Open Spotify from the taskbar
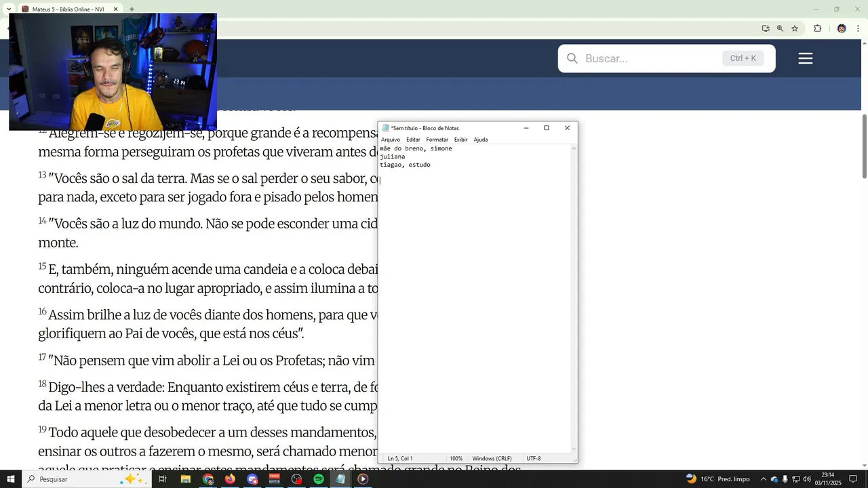This screenshot has height=488, width=868. coord(319,479)
